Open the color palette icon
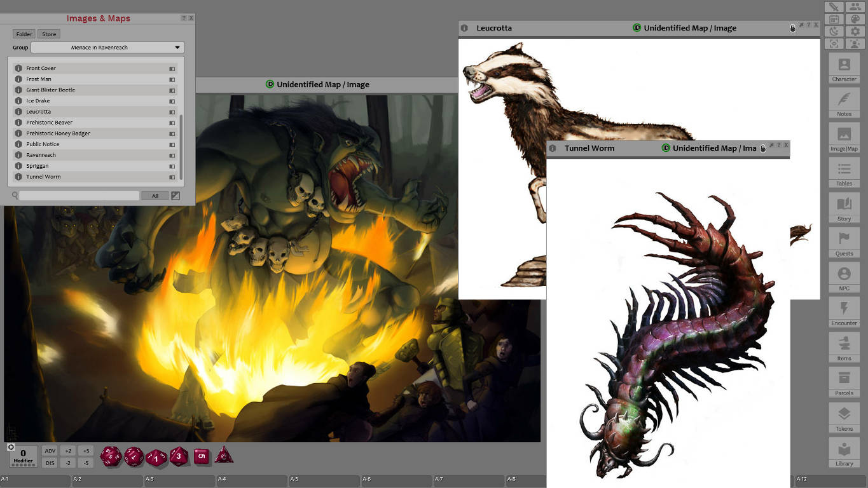Viewport: 868px width, 488px height. [855, 19]
